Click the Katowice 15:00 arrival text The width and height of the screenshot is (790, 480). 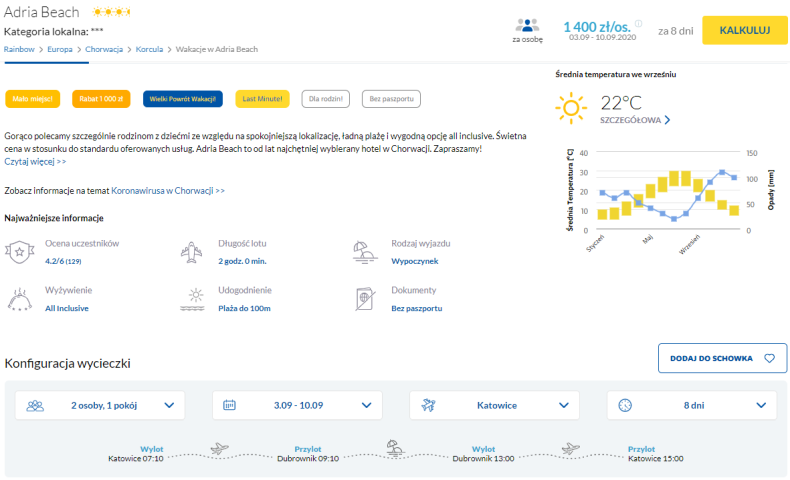click(x=655, y=459)
